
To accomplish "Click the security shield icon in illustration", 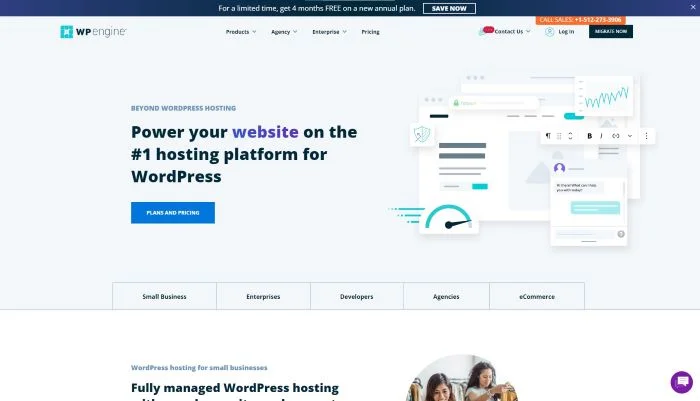I will (422, 134).
